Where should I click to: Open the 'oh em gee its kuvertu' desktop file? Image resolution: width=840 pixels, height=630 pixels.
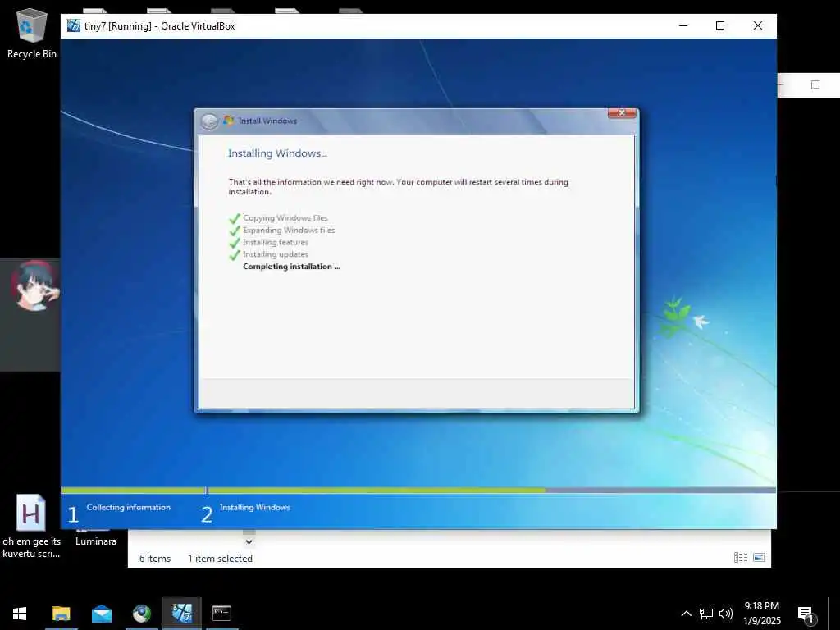31,526
